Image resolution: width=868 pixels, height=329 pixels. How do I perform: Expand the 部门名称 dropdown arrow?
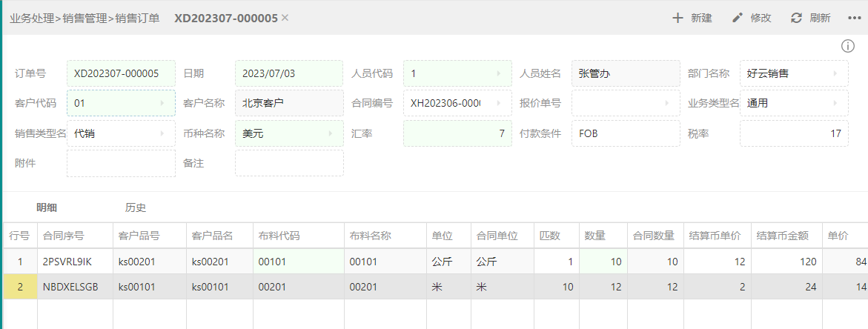coord(835,73)
